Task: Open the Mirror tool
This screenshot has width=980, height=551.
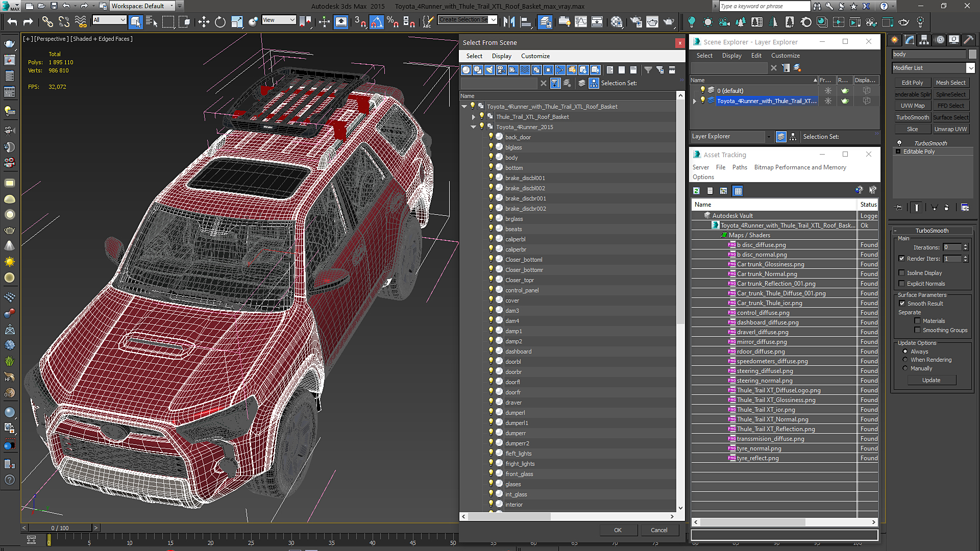Action: pos(509,21)
